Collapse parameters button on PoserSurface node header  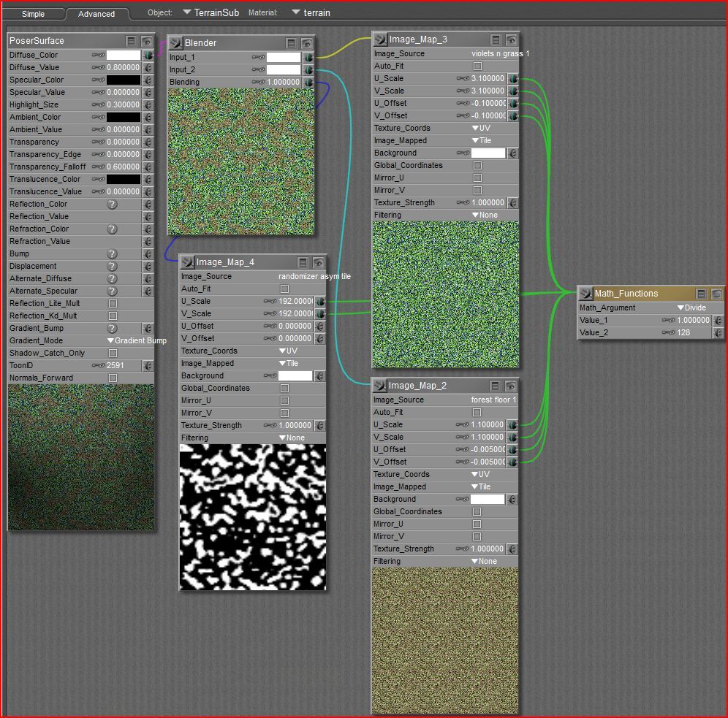(x=132, y=41)
